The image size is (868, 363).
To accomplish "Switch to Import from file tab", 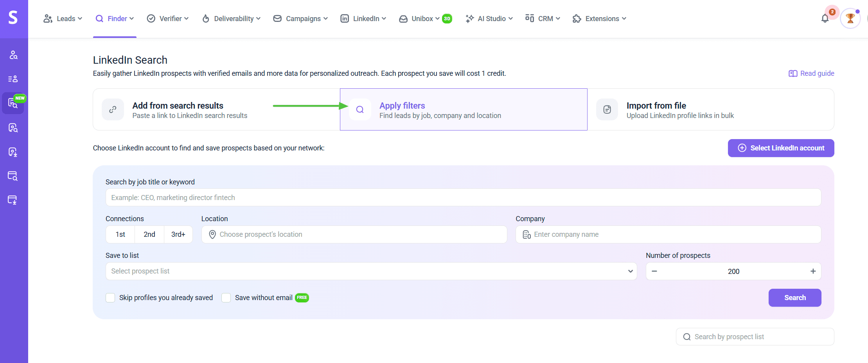I will pyautogui.click(x=710, y=109).
